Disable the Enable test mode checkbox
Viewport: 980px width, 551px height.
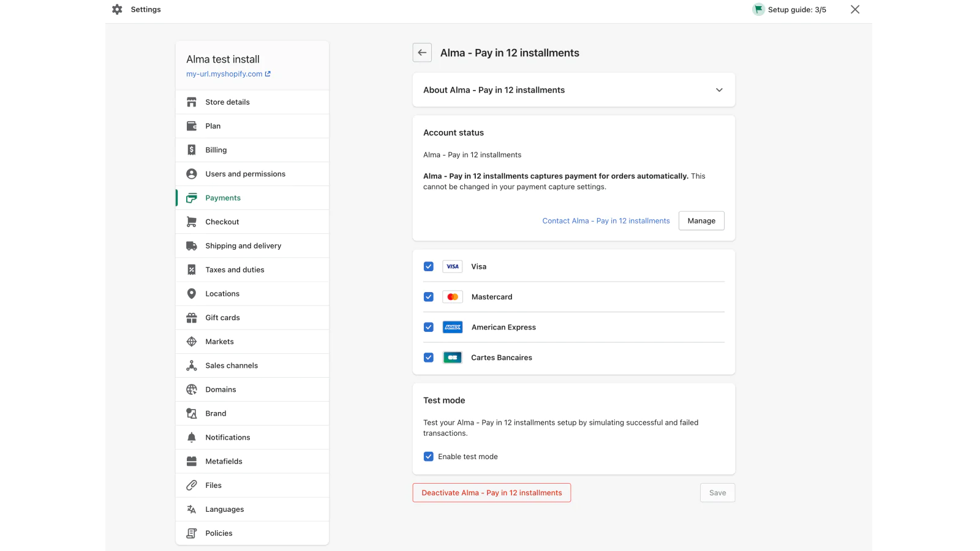click(x=429, y=457)
